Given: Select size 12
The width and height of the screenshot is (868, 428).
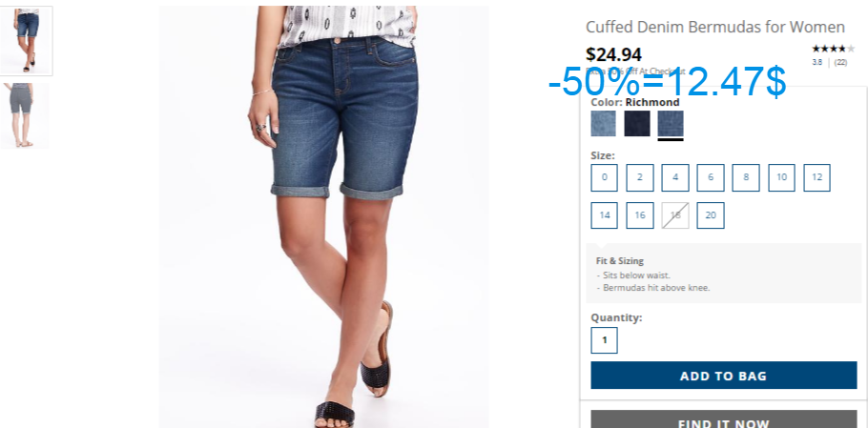Looking at the screenshot, I should (x=817, y=177).
